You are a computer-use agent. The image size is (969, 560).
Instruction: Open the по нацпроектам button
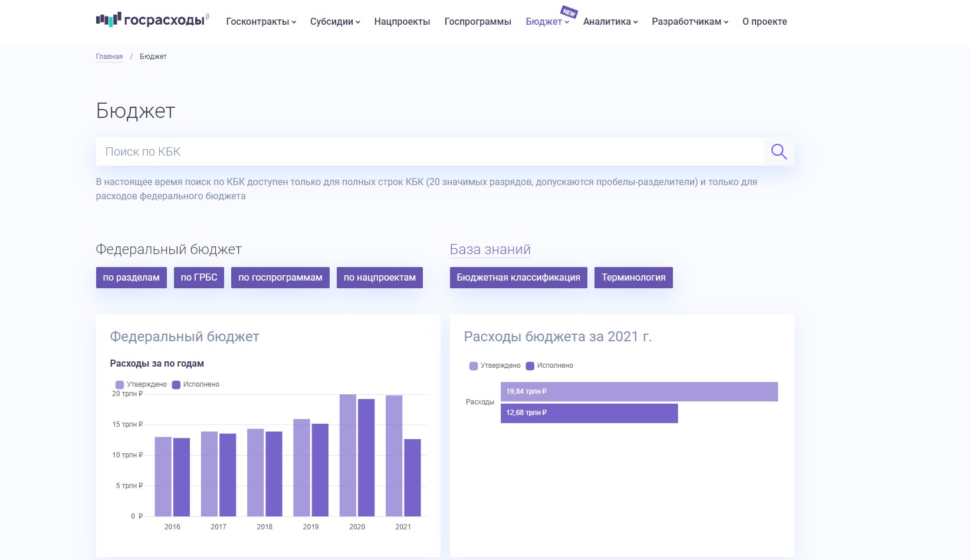(380, 278)
